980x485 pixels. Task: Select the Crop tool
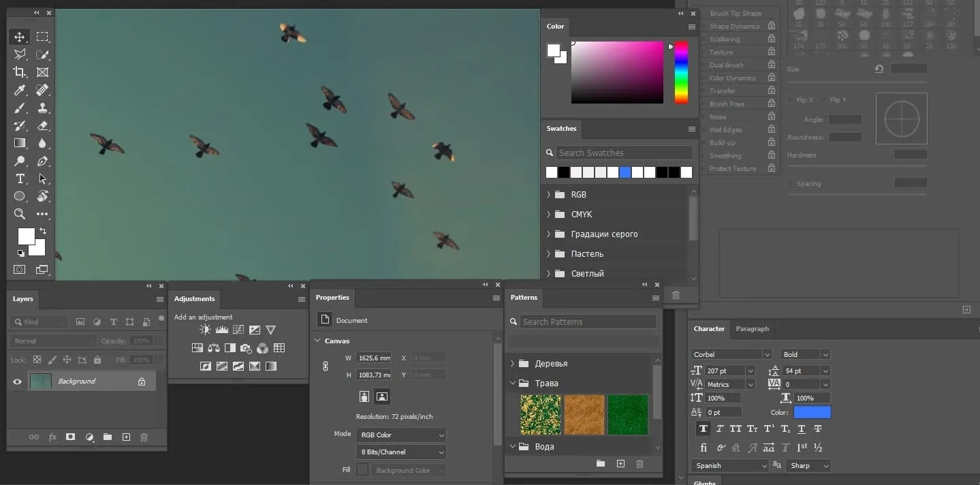19,72
